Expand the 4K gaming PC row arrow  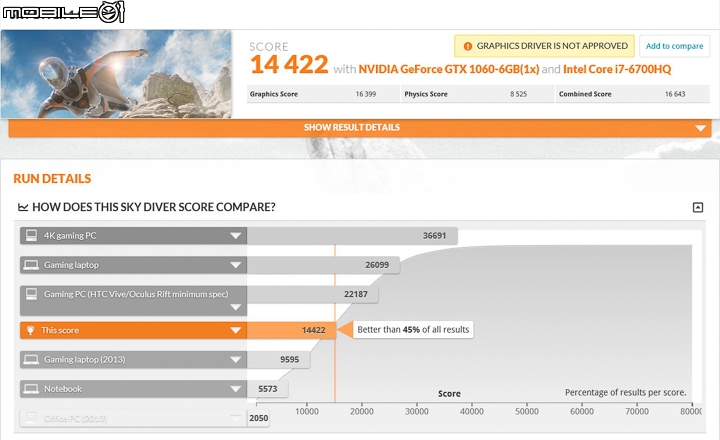[x=236, y=236]
